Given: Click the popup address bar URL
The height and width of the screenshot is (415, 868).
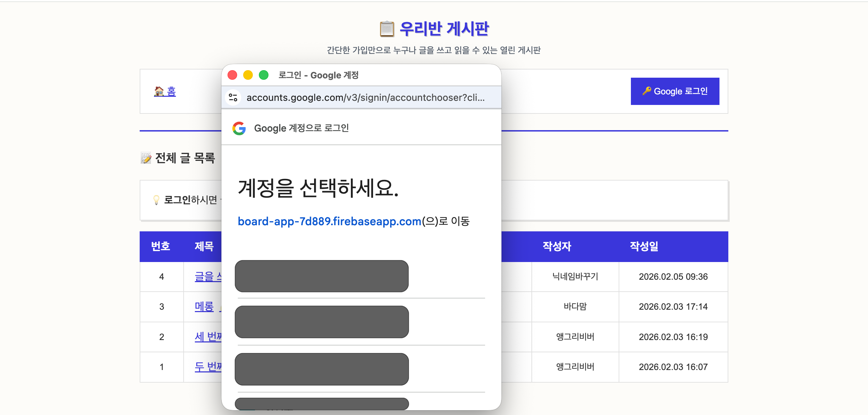Looking at the screenshot, I should click(x=365, y=98).
